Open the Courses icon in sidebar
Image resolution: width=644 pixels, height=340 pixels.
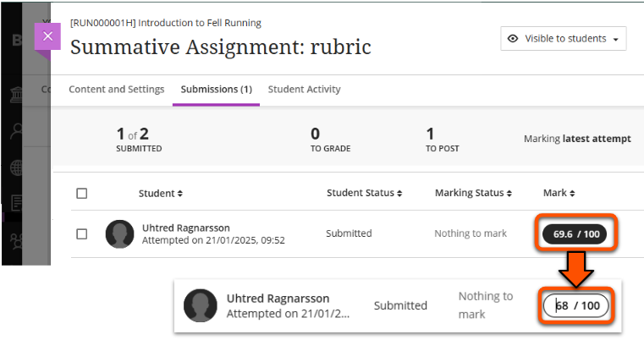click(17, 202)
